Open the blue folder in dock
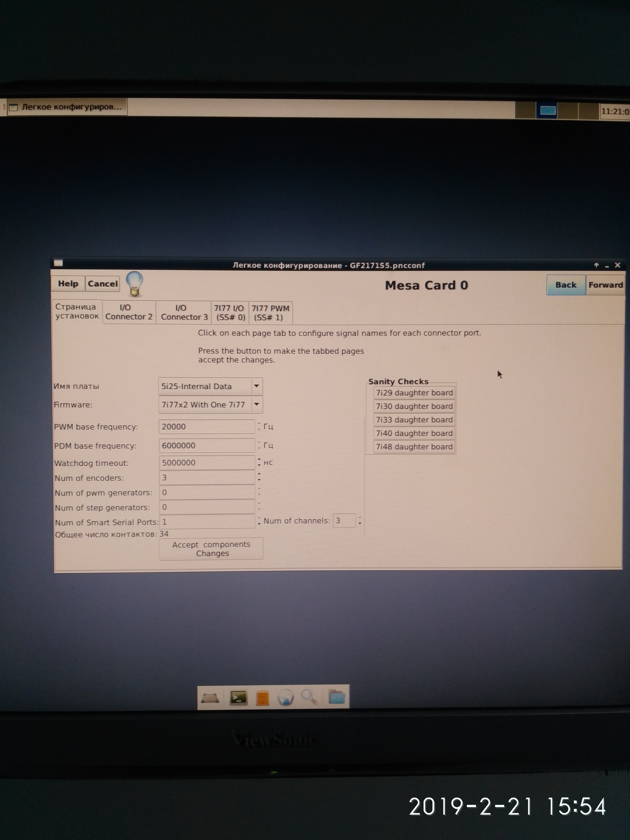630x840 pixels. pyautogui.click(x=336, y=697)
